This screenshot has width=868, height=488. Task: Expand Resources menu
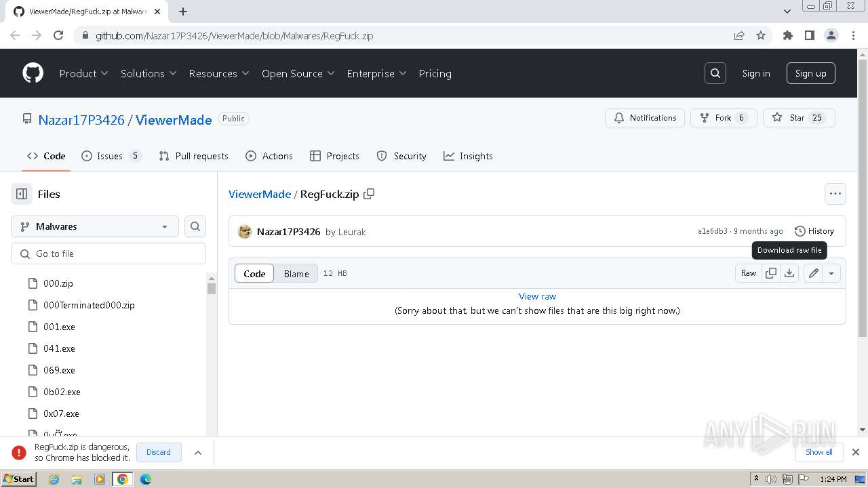(219, 73)
